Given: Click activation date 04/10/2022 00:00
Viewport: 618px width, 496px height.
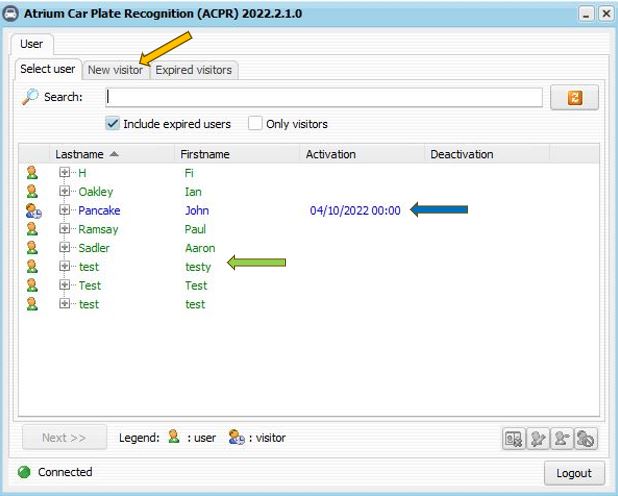Looking at the screenshot, I should click(355, 211).
